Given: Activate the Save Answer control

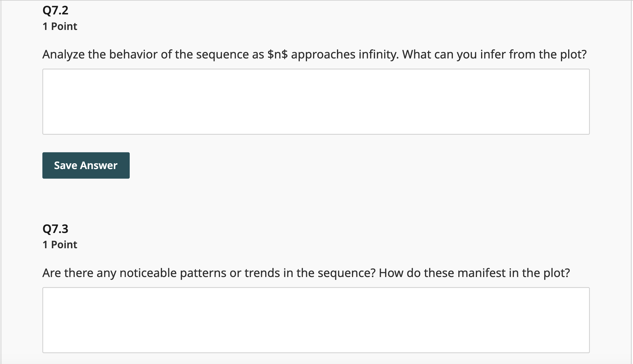Looking at the screenshot, I should [x=86, y=165].
